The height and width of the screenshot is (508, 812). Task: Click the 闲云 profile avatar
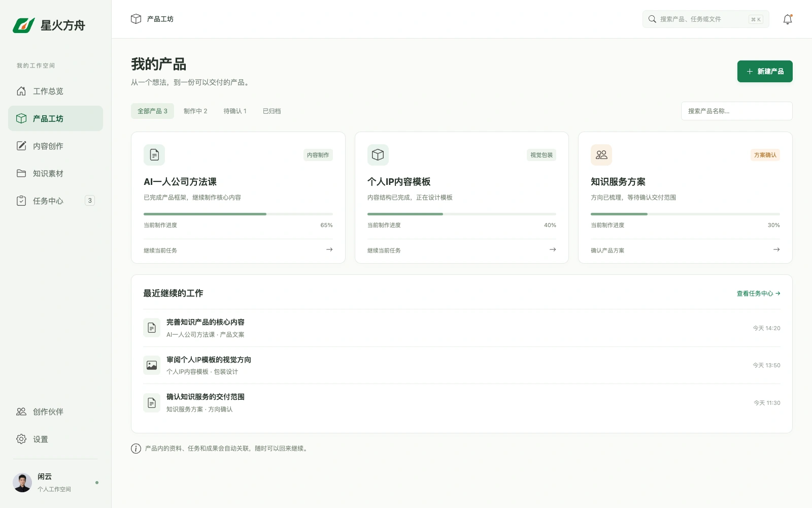click(22, 483)
